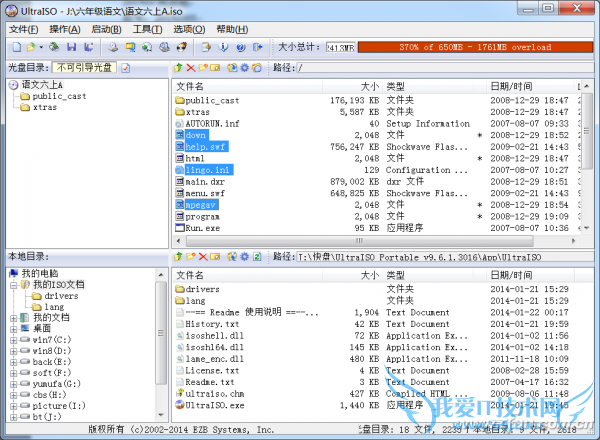Click the Exit door toolbar icon

(258, 47)
